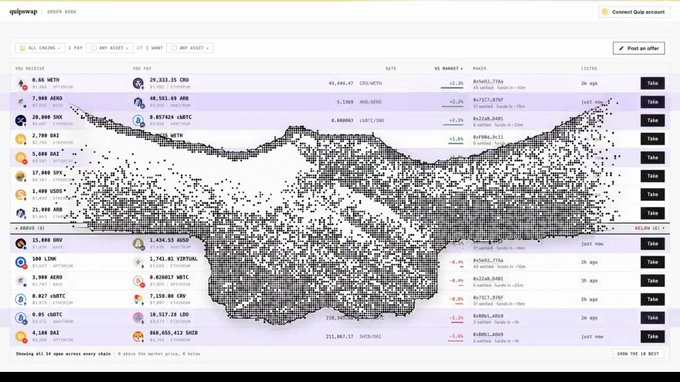This screenshot has width=680, height=382.
Task: Click the SNX token icon for 20,000 SNX
Action: pos(21,121)
